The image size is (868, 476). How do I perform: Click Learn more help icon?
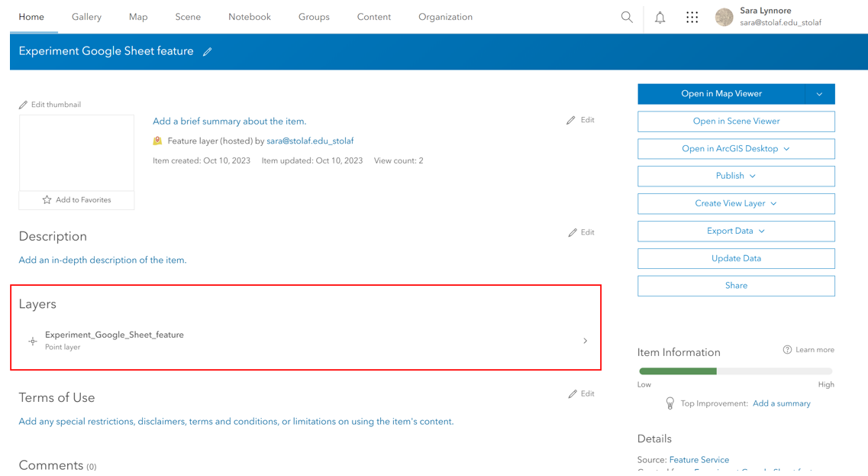pos(787,350)
